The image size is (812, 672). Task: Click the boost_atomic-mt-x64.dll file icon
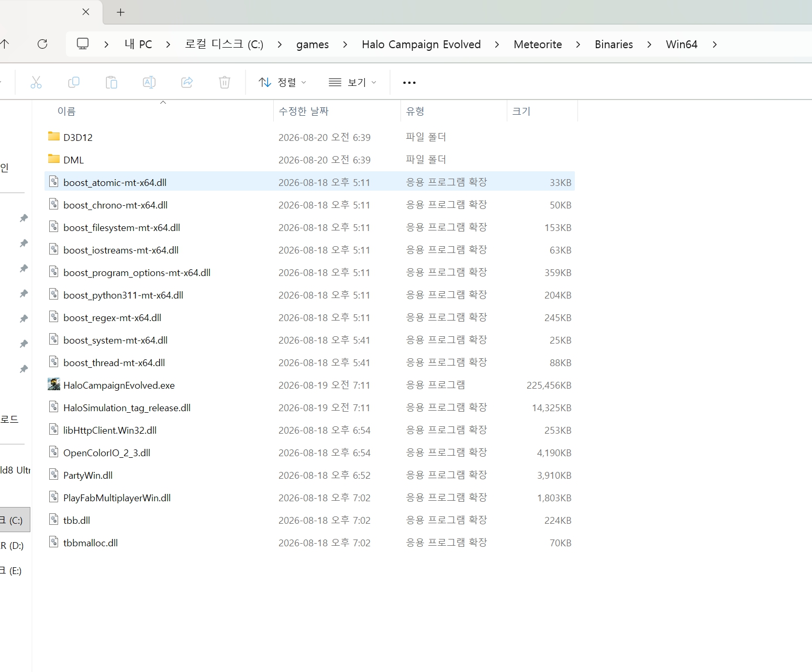pos(54,182)
